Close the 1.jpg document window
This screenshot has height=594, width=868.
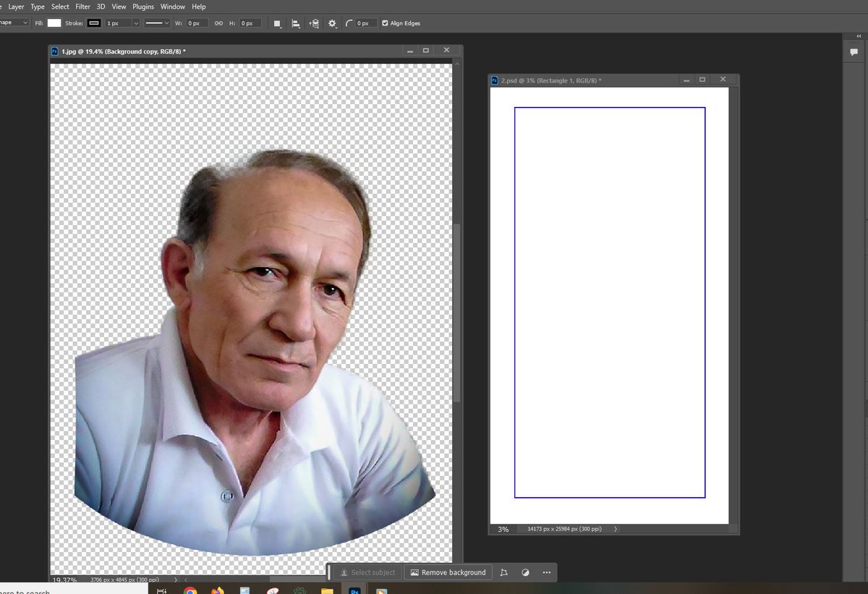(x=446, y=51)
